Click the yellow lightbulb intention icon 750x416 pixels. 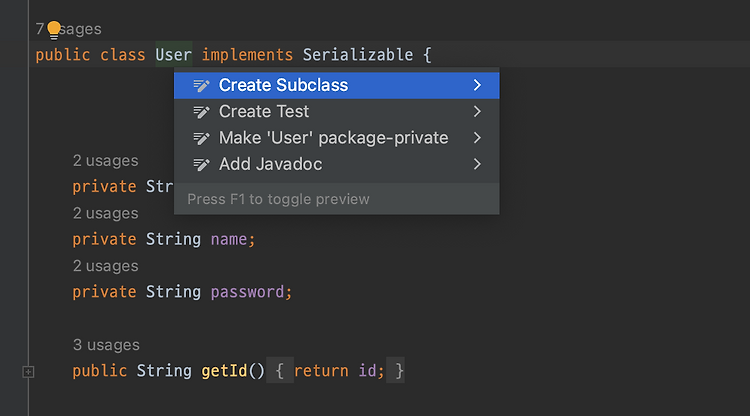point(53,29)
